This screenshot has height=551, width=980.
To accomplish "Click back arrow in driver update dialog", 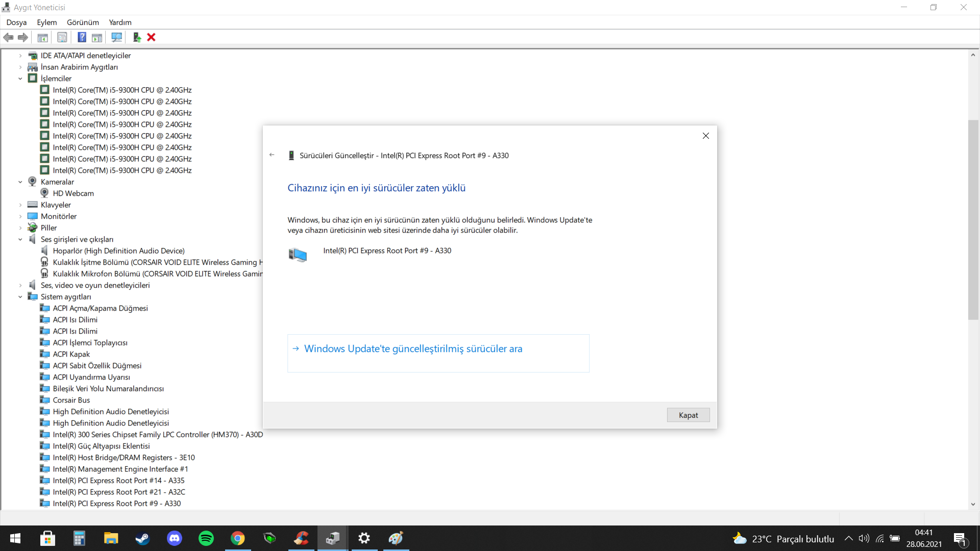I will click(272, 155).
